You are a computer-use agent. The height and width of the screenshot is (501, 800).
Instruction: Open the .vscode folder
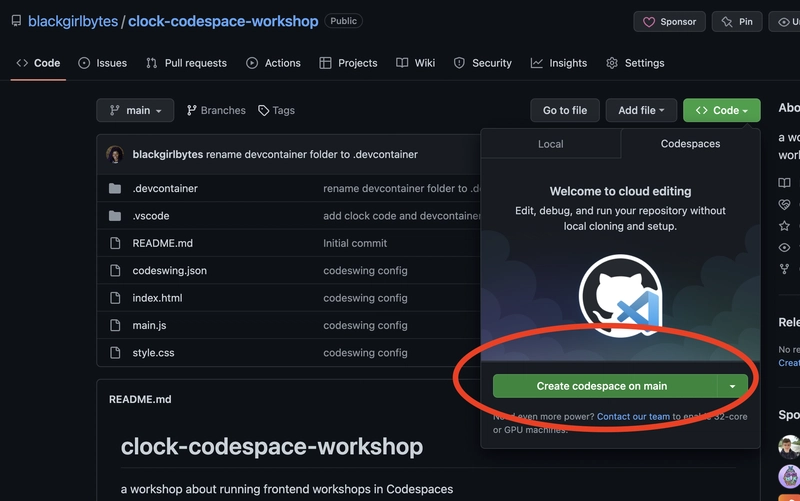(x=151, y=216)
